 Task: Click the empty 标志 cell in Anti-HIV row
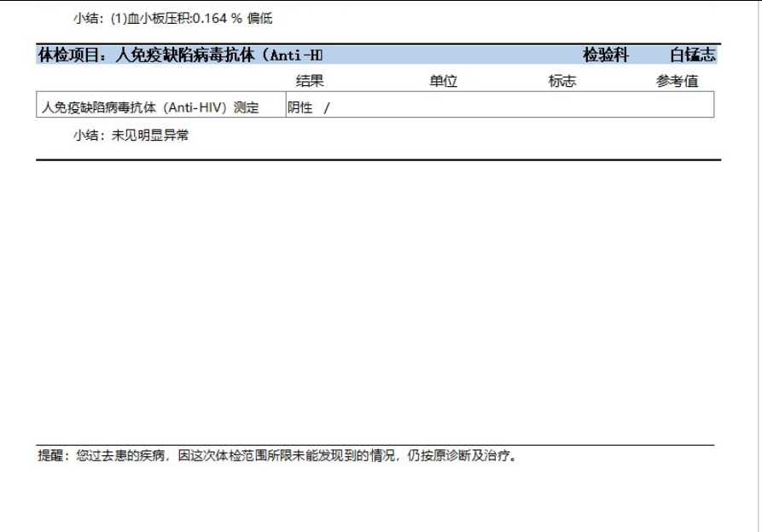tap(561, 107)
